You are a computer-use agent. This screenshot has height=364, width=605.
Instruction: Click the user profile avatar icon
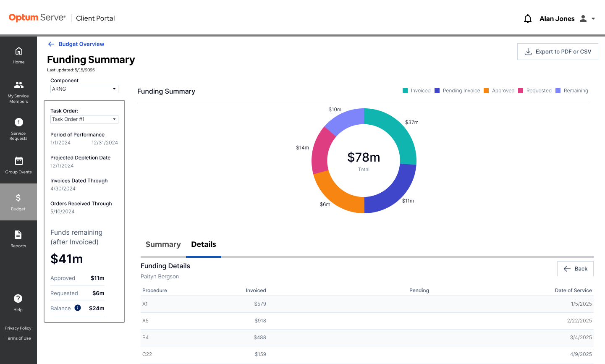[583, 18]
